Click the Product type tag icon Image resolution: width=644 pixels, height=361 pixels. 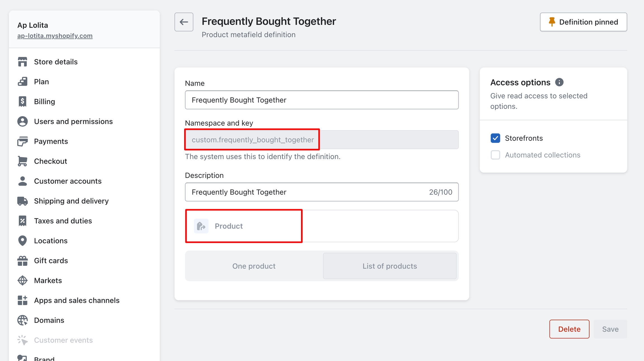click(201, 226)
